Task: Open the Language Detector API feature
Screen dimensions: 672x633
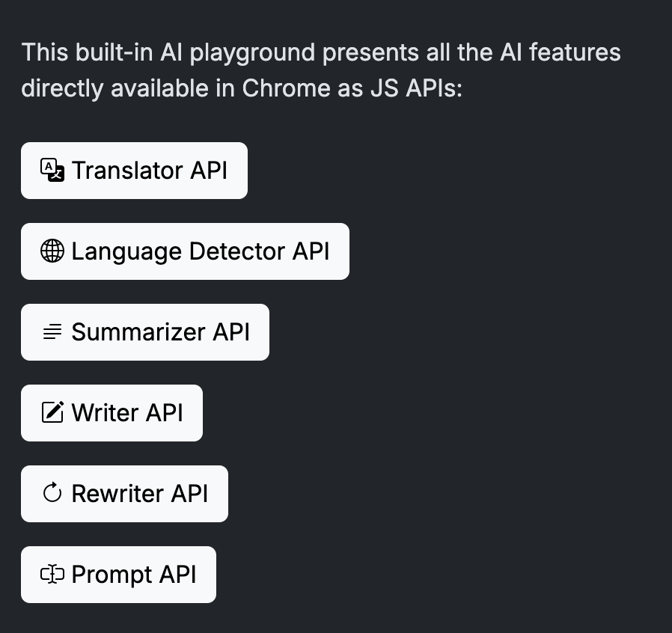Action: (x=185, y=251)
